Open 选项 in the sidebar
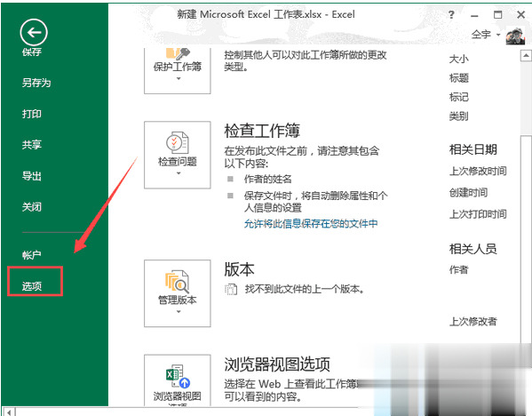 coord(32,286)
